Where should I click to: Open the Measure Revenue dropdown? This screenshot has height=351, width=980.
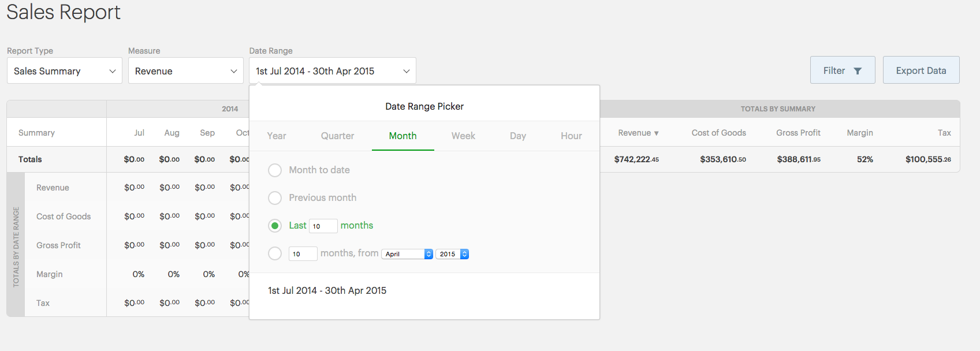pyautogui.click(x=186, y=70)
